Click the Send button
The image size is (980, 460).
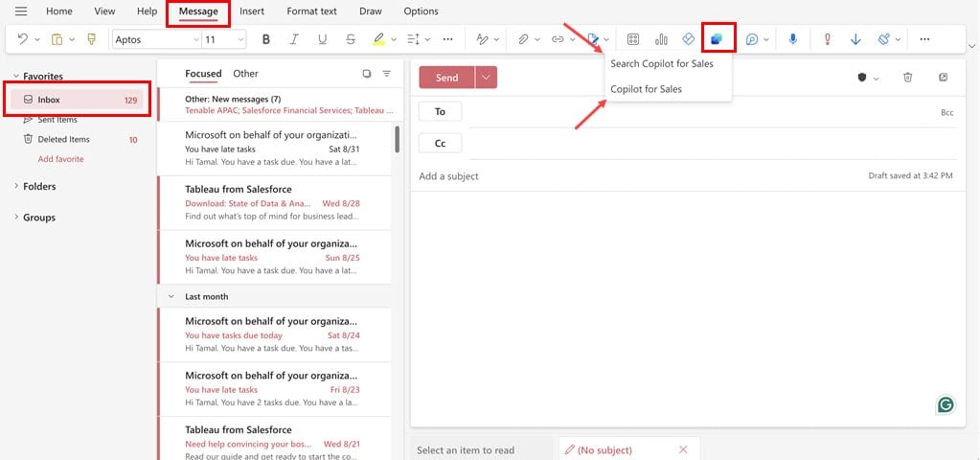(446, 78)
